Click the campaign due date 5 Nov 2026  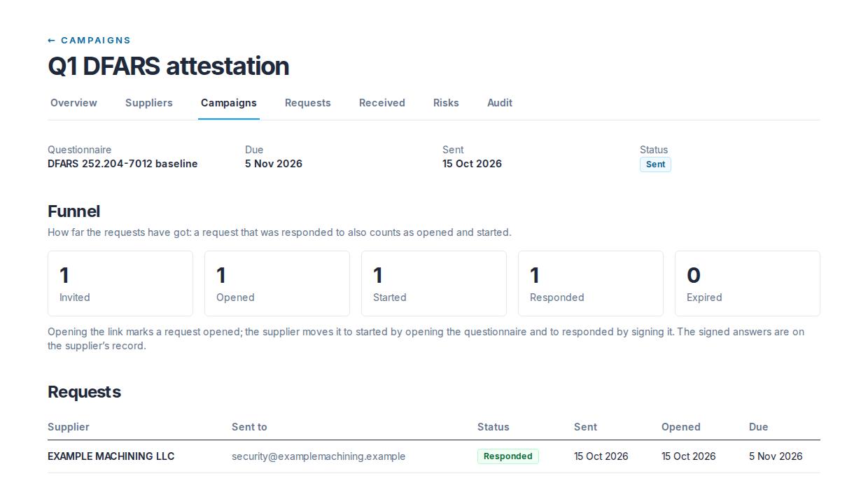coord(274,164)
